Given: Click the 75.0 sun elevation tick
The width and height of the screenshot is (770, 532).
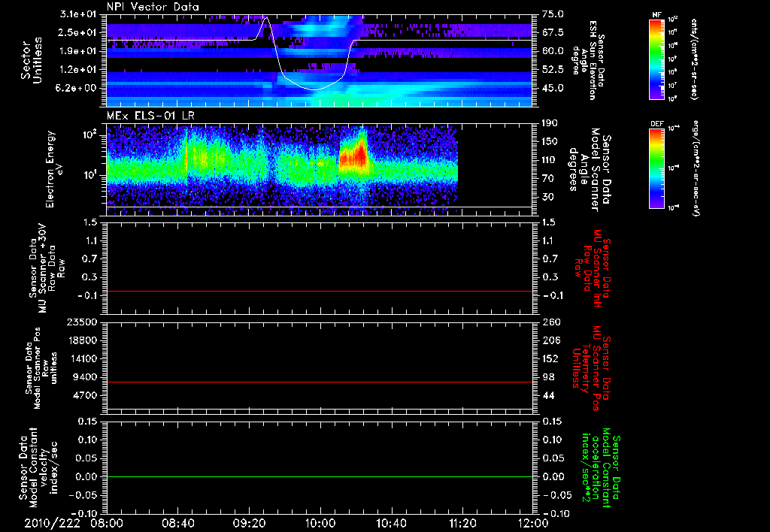Looking at the screenshot, I should click(553, 14).
